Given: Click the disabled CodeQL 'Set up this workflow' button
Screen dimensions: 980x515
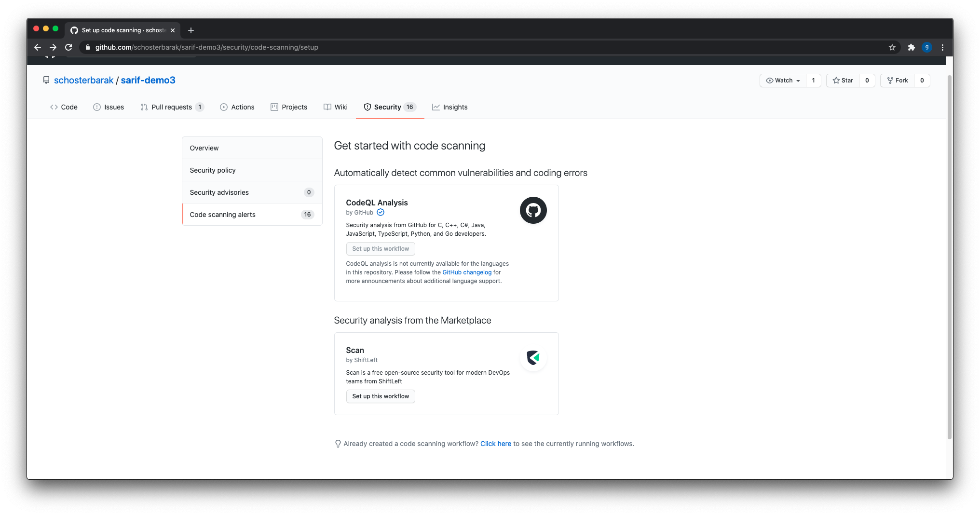Looking at the screenshot, I should (x=381, y=249).
